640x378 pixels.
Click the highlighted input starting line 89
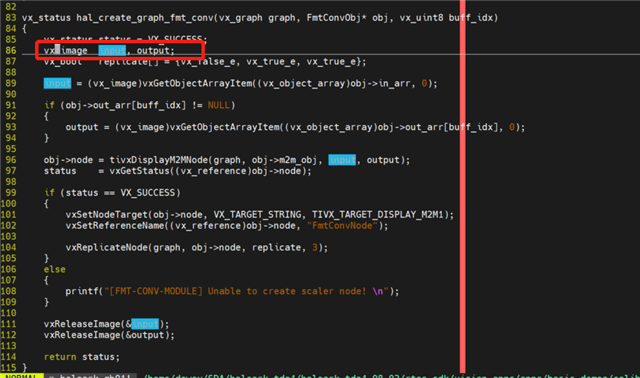coord(58,84)
